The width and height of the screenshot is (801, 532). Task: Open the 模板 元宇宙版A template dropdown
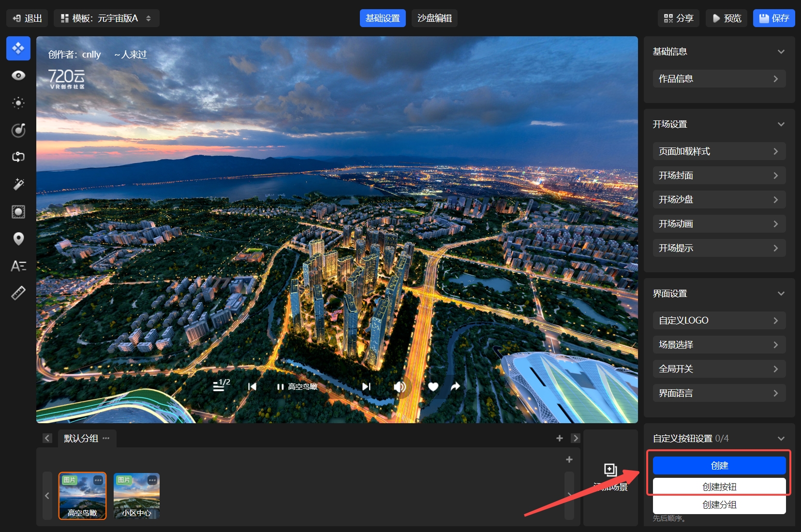coord(106,18)
